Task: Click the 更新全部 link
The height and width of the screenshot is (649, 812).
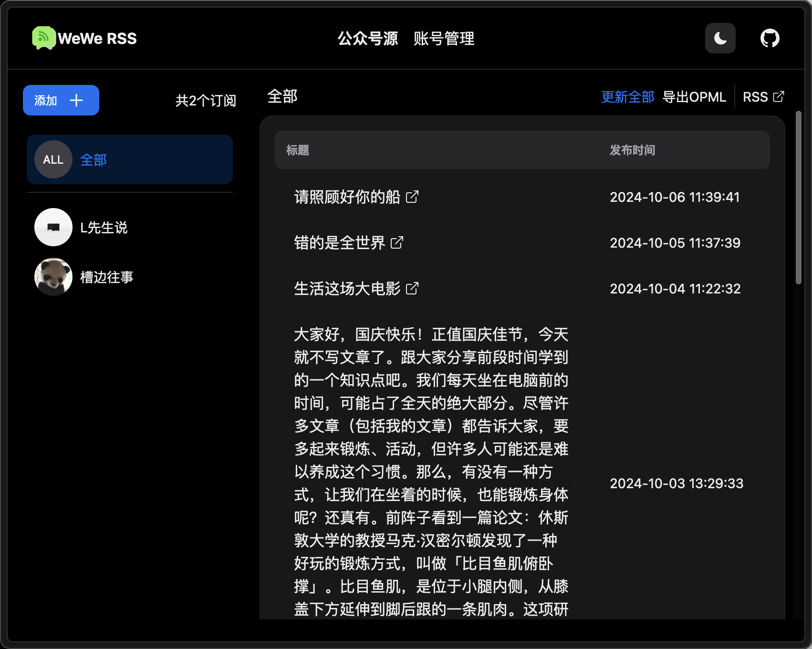Action: coord(628,97)
